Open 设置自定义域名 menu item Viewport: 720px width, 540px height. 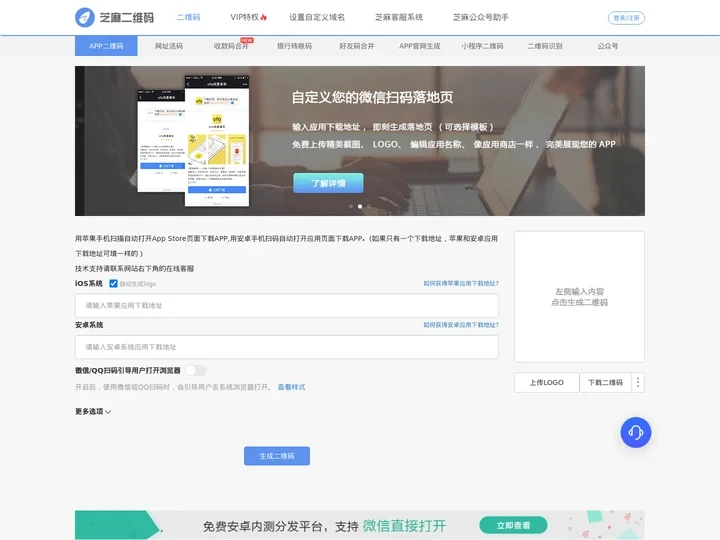coord(317,17)
